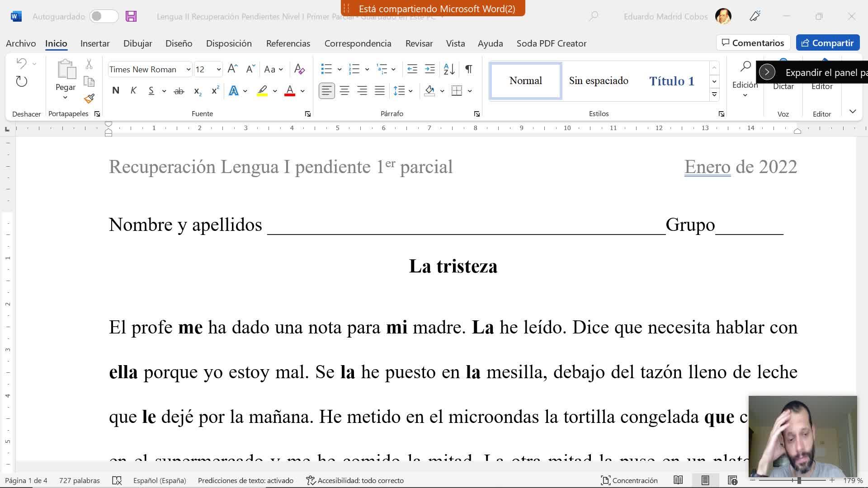
Task: Switch to the Insertar tab
Action: coord(95,43)
